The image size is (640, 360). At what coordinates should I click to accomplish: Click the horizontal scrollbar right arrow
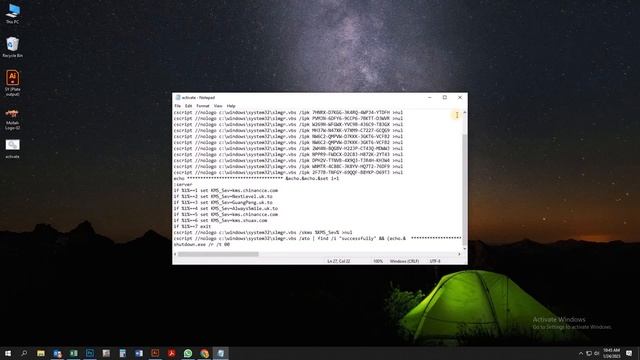459,254
